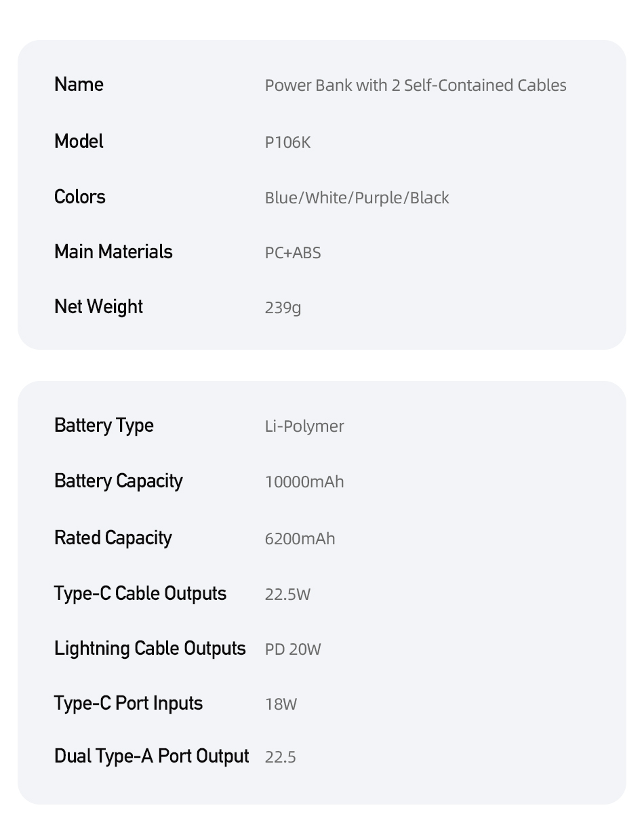
Task: Select the Li-Polymer value
Action: click(x=304, y=427)
